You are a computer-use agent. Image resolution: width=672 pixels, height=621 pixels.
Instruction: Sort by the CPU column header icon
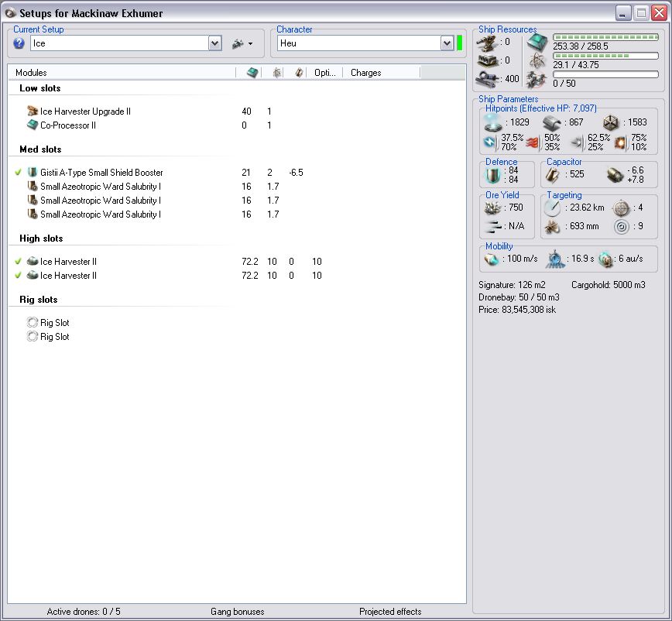point(252,73)
